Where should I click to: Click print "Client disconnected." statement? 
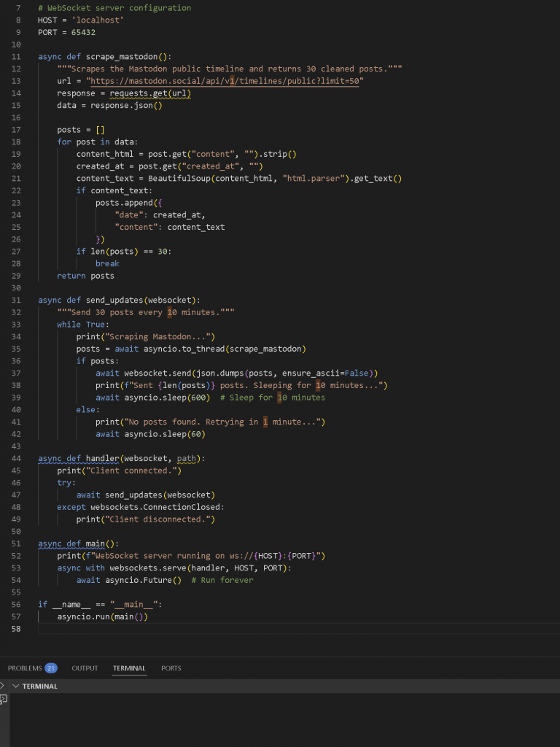(x=146, y=519)
